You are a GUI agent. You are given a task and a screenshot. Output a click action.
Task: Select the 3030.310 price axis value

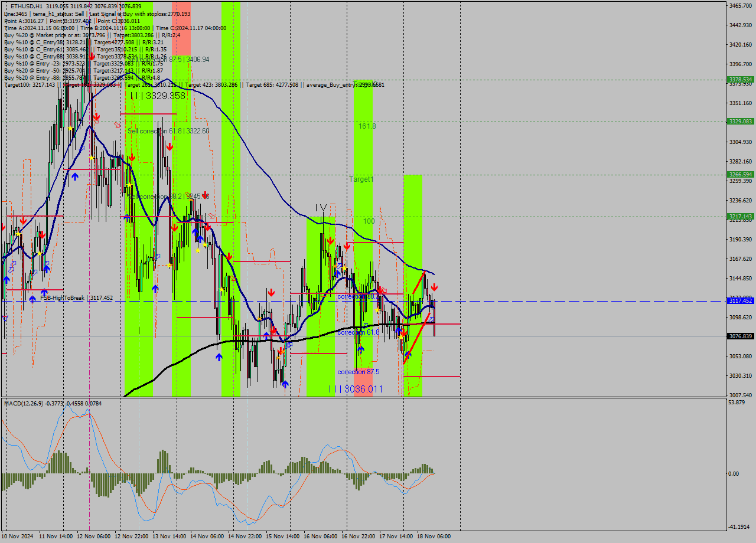point(740,375)
